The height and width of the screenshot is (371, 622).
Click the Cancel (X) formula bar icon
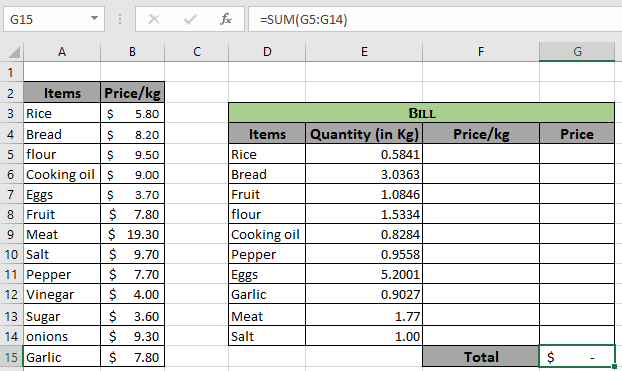click(x=154, y=19)
